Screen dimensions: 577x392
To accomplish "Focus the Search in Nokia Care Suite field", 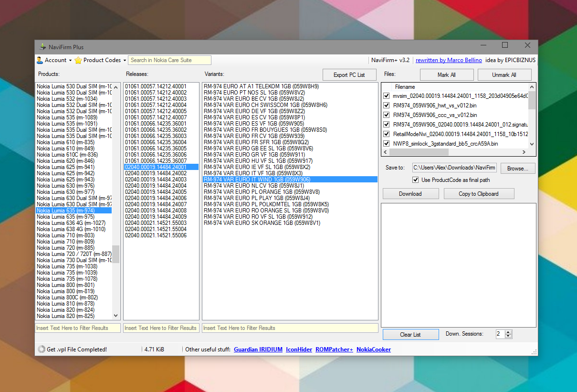I will click(x=169, y=60).
